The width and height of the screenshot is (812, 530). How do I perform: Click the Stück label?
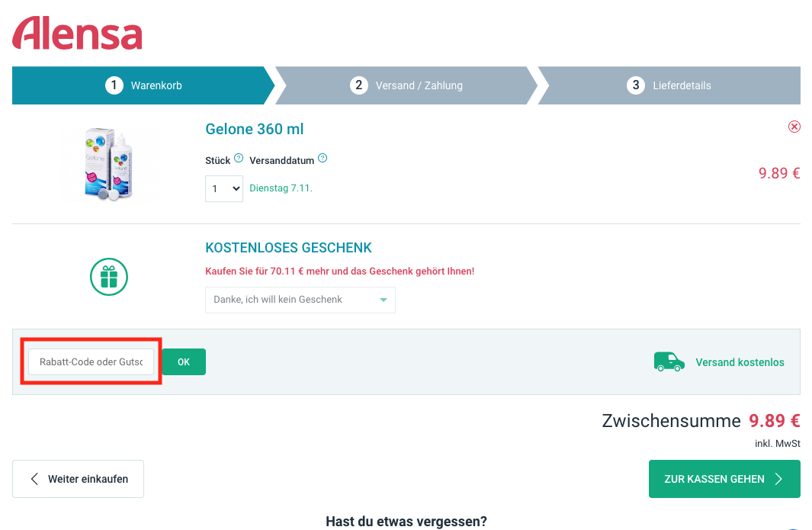(217, 161)
